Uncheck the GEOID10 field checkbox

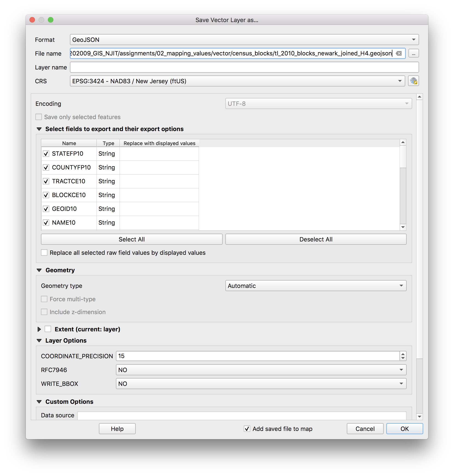(46, 209)
